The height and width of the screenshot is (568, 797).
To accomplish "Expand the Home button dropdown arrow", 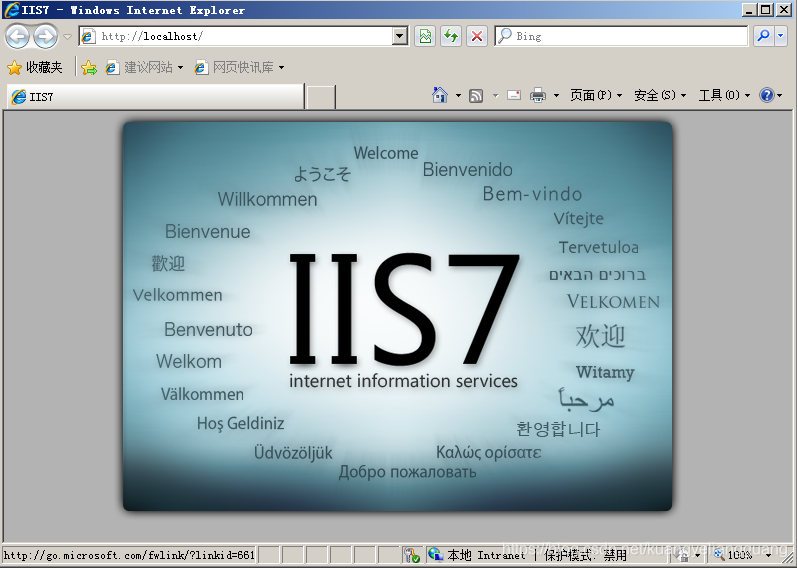I will [x=458, y=96].
